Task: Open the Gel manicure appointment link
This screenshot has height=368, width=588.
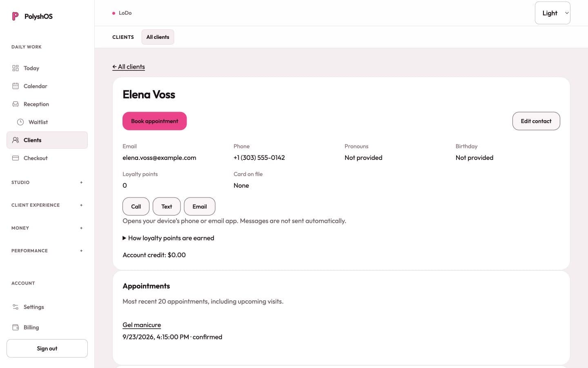Action: [x=142, y=325]
